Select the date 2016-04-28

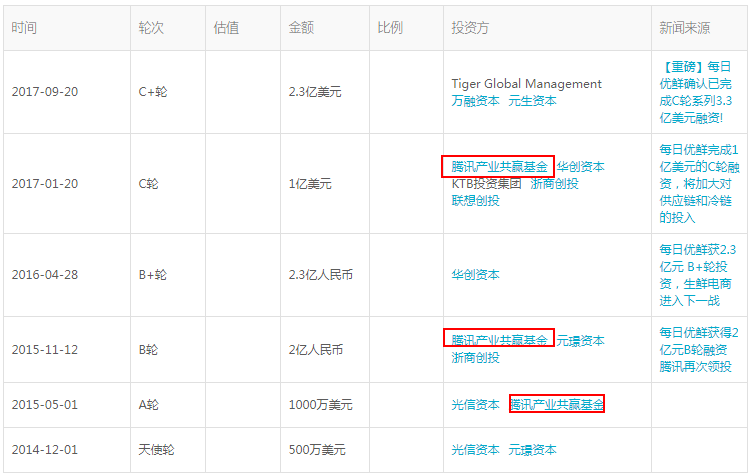(x=45, y=275)
